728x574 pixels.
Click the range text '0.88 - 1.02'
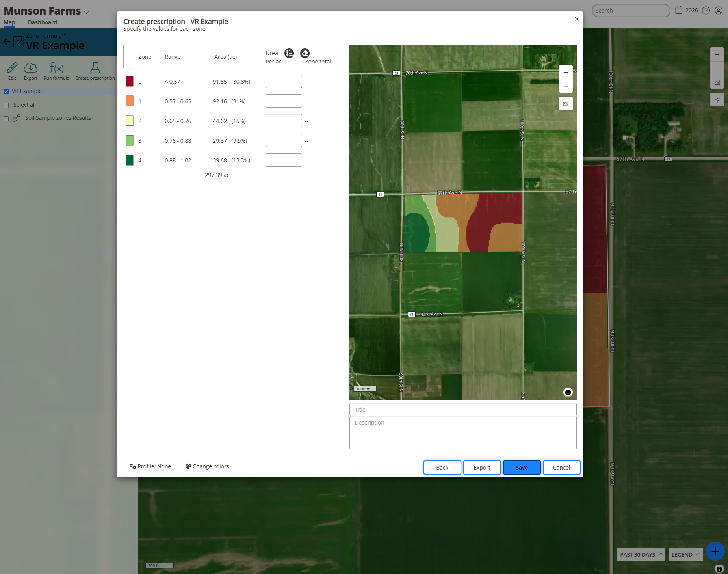[178, 160]
